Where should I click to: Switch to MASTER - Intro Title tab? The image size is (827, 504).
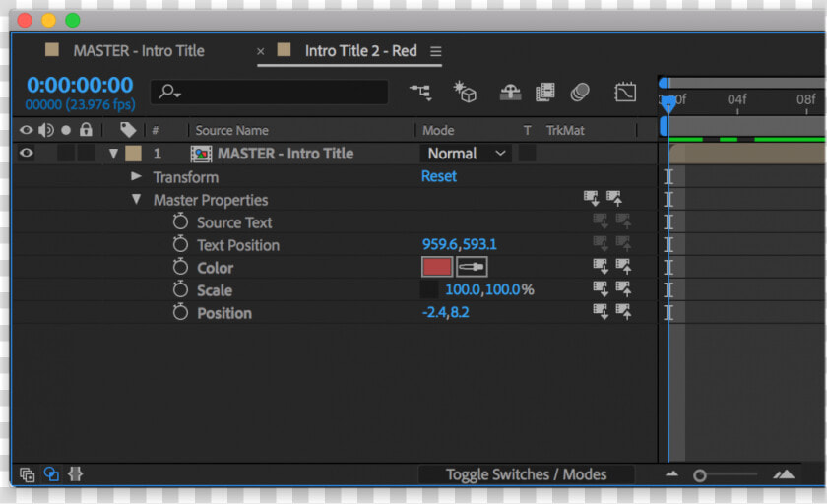point(139,50)
